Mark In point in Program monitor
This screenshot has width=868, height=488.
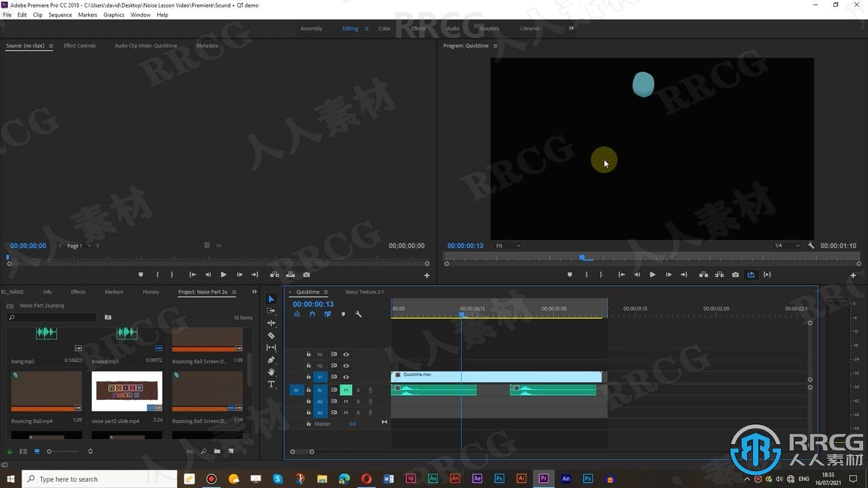pos(587,274)
